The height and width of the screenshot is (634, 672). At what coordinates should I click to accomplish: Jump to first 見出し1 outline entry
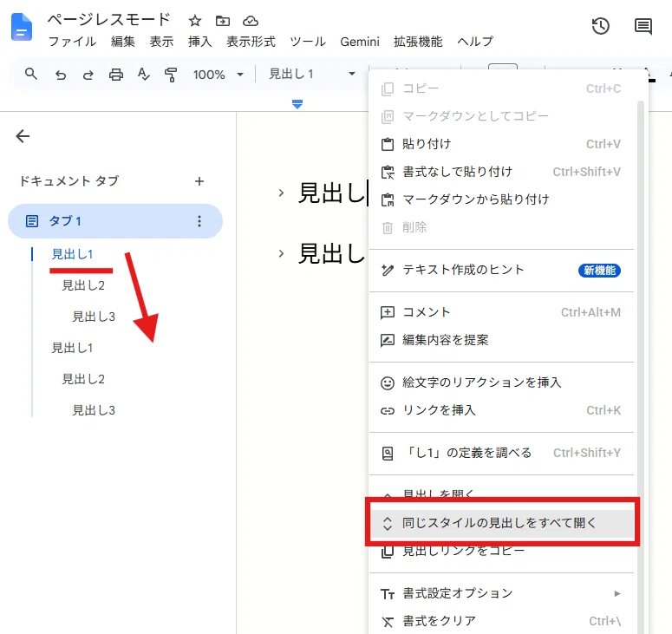coord(72,254)
